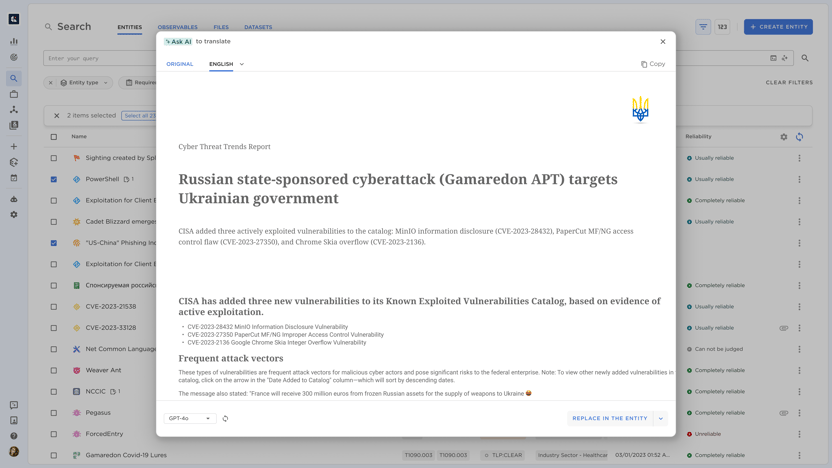Click the filter list icon
Screen dimensions: 832x468
pos(703,27)
